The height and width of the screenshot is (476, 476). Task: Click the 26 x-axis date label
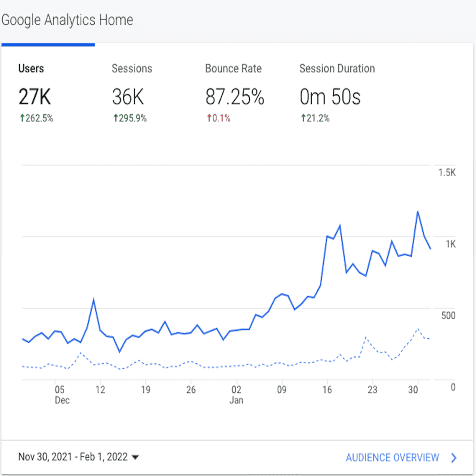[x=191, y=390]
